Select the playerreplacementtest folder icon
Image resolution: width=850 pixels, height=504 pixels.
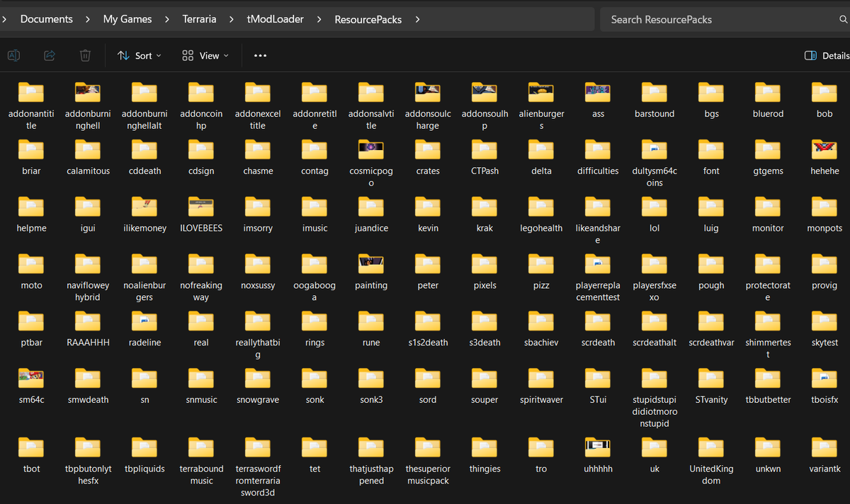point(598,264)
